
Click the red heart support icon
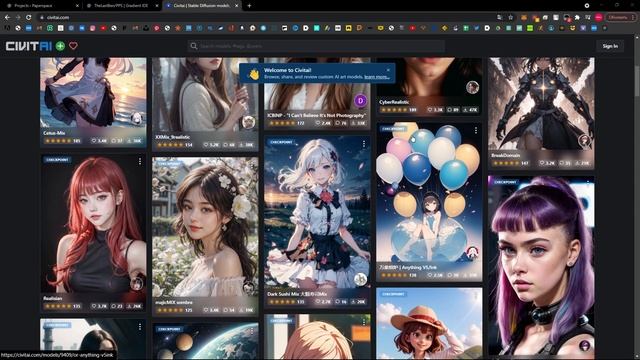pyautogui.click(x=73, y=46)
